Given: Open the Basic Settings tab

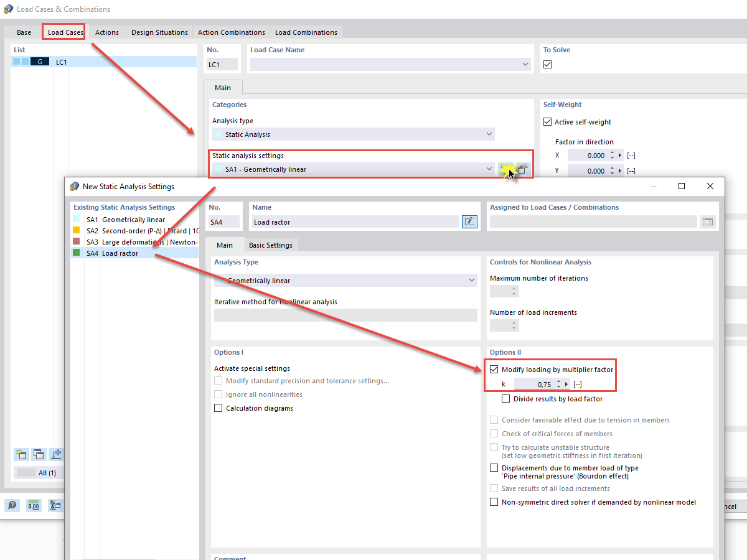Looking at the screenshot, I should pyautogui.click(x=271, y=245).
